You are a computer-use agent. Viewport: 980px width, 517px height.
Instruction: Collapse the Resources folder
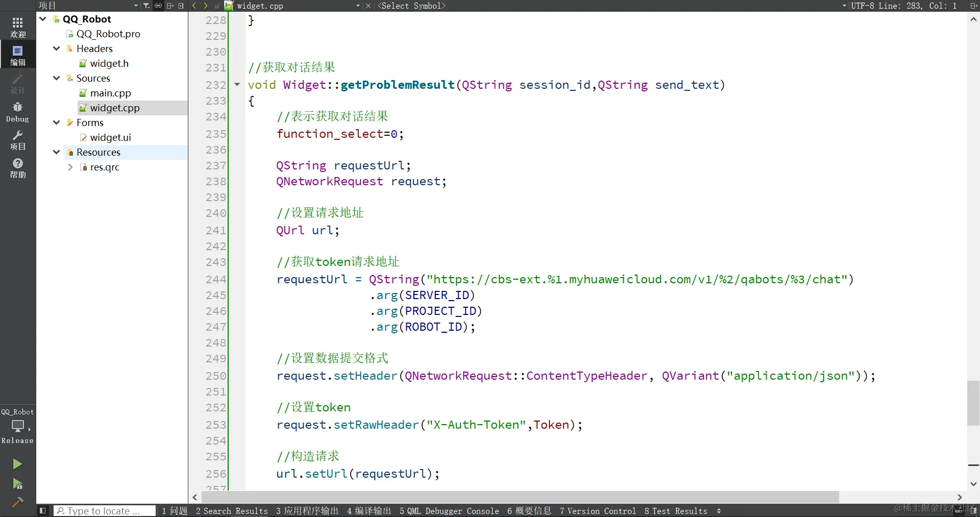[x=57, y=152]
